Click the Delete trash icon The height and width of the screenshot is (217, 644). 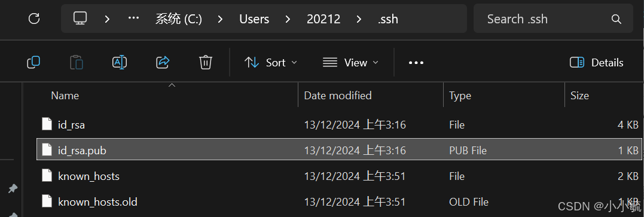[x=205, y=62]
